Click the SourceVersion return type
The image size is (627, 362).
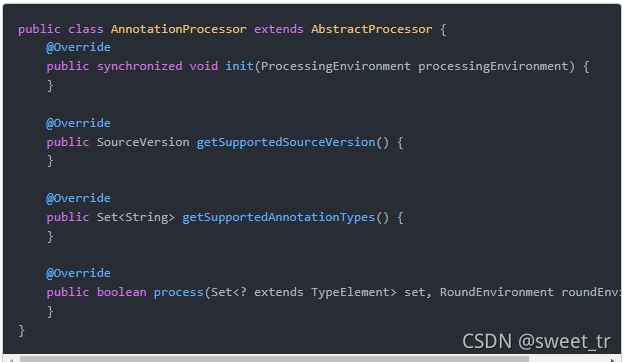pyautogui.click(x=143, y=142)
